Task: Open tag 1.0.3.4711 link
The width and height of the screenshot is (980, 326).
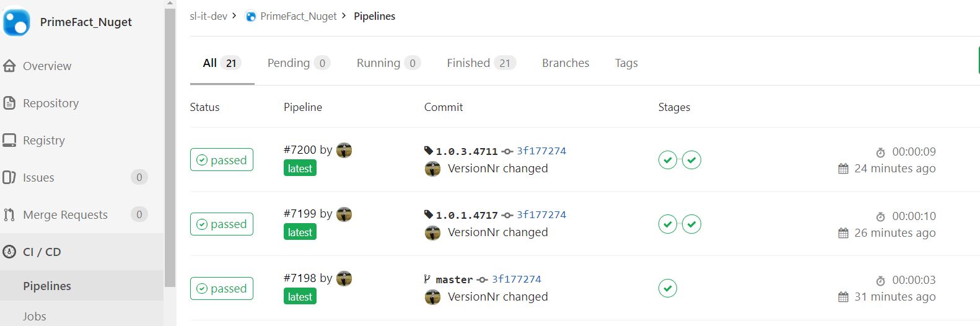Action: (466, 151)
